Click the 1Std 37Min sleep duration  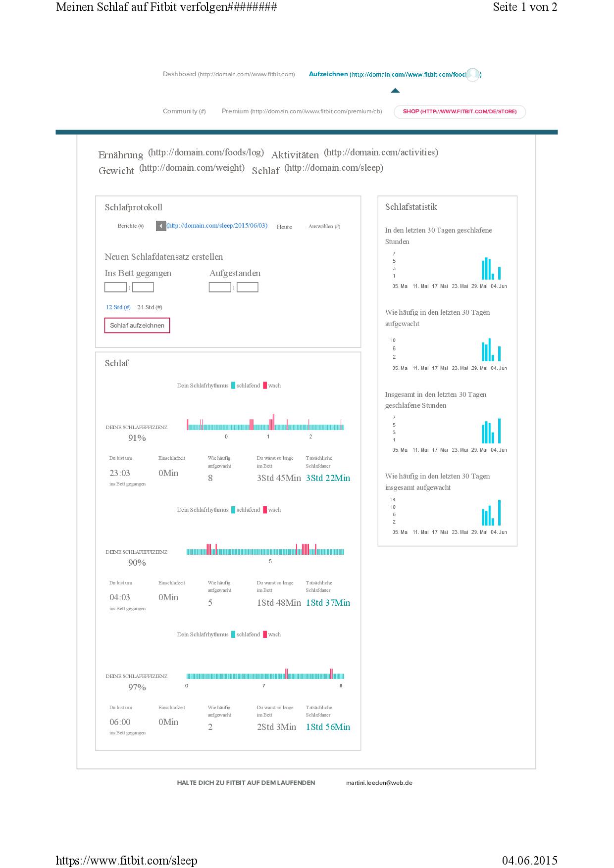[x=328, y=603]
